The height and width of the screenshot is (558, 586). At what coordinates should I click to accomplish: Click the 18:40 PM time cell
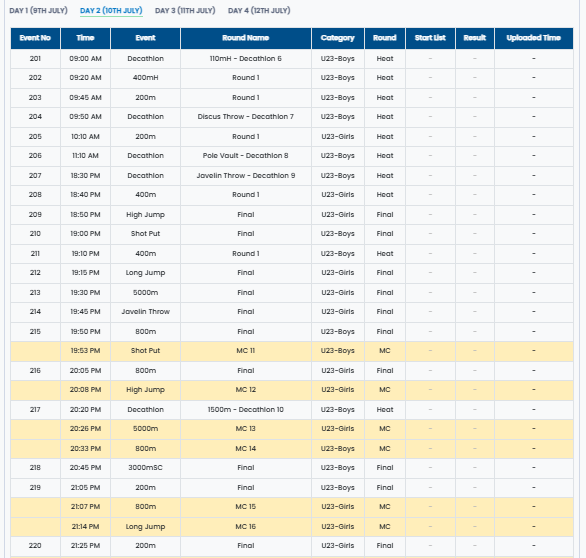(x=85, y=195)
